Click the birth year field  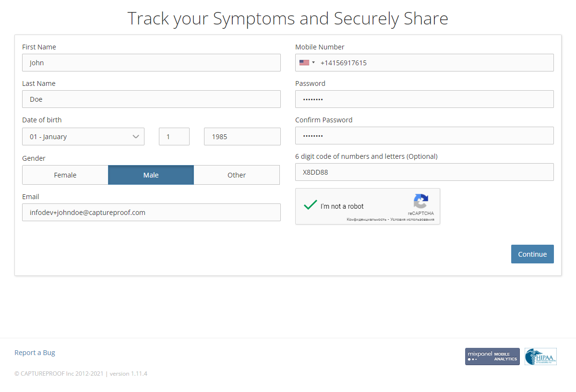point(242,137)
